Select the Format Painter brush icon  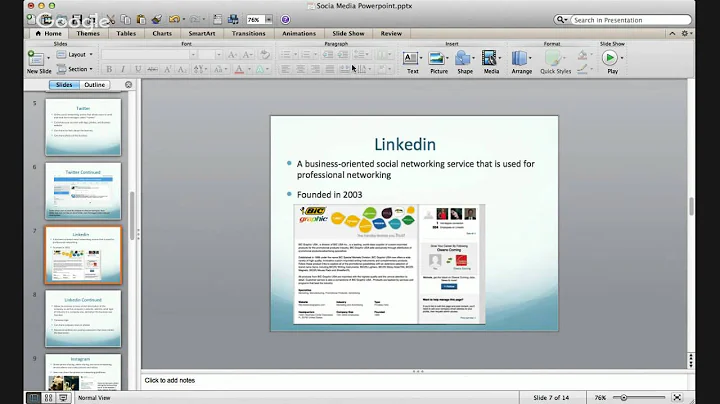coord(157,19)
